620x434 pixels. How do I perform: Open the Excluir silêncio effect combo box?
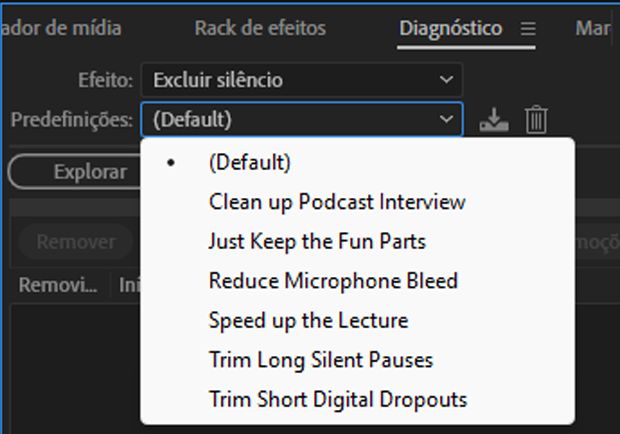pyautogui.click(x=302, y=80)
